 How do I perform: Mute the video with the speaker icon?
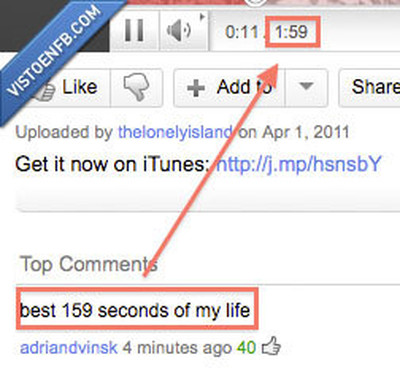pyautogui.click(x=179, y=31)
